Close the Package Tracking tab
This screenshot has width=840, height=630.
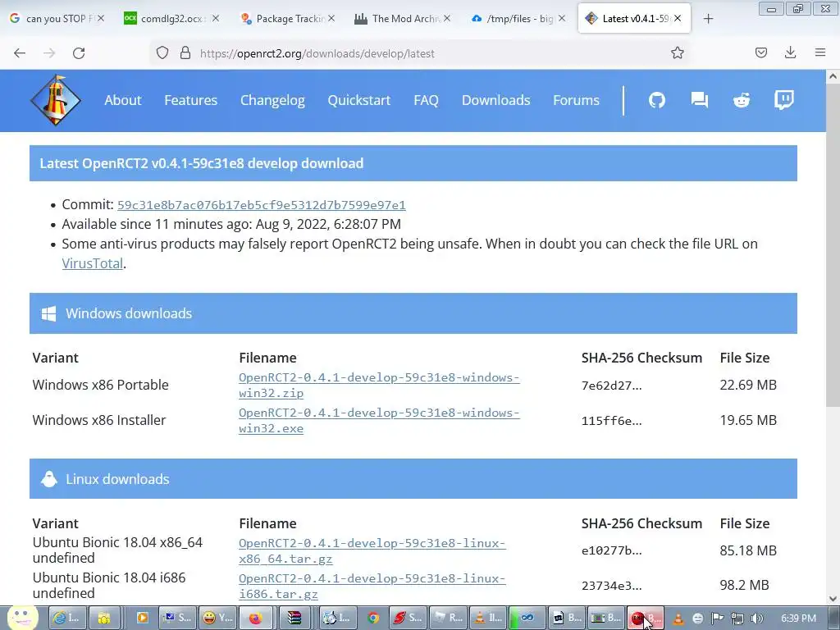(x=331, y=18)
